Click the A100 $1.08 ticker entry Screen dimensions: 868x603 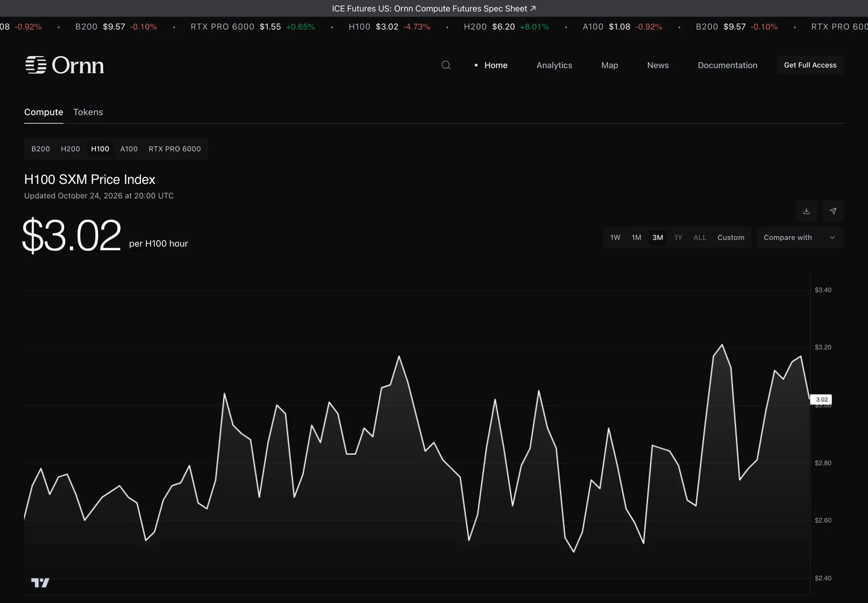pyautogui.click(x=622, y=27)
